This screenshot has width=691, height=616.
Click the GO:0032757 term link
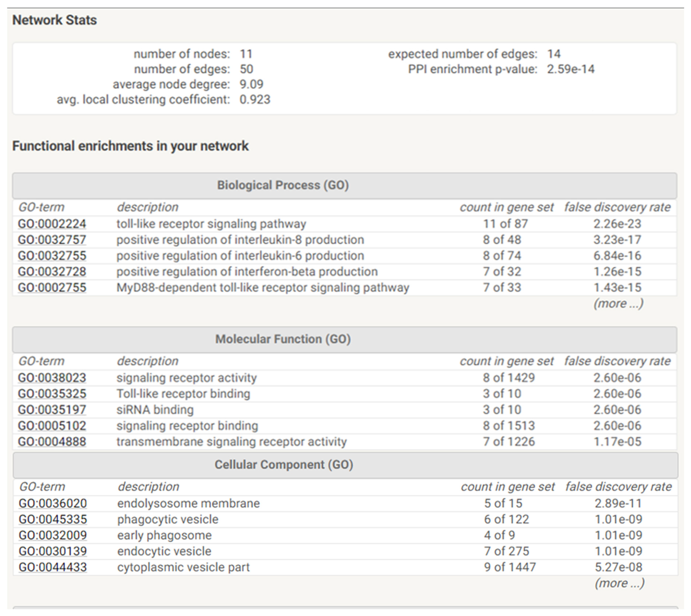[x=52, y=240]
